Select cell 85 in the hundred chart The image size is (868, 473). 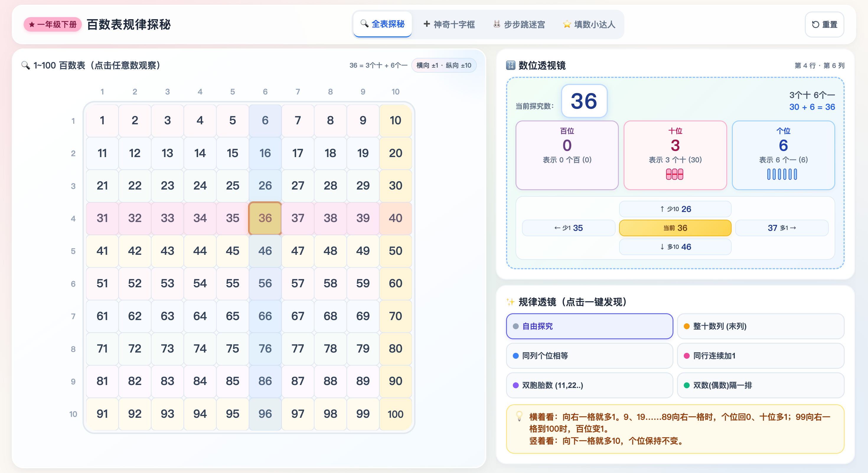point(233,381)
